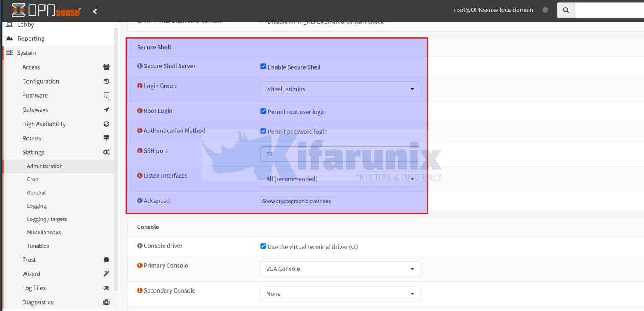Click the Wizard magic wand icon
644x311 pixels.
pyautogui.click(x=106, y=273)
